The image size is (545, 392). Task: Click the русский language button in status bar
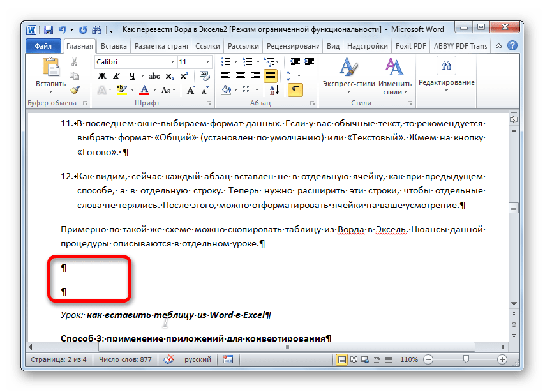(x=198, y=359)
